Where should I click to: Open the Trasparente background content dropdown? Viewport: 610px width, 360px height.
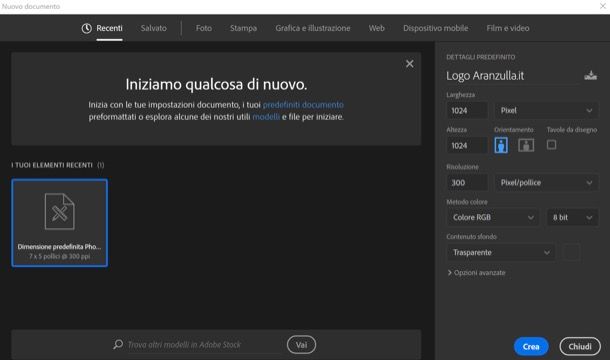[x=501, y=253]
